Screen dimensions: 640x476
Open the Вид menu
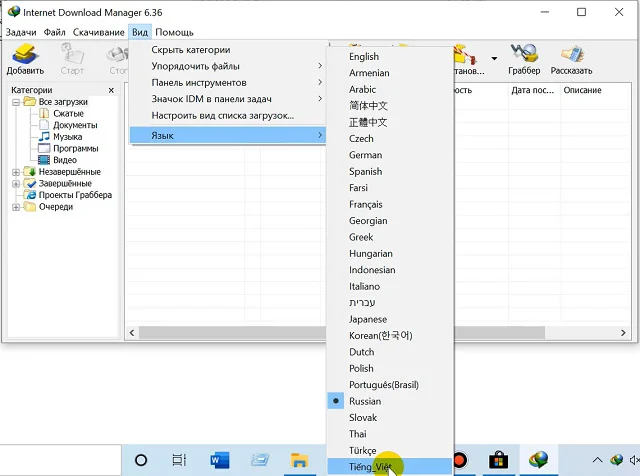tap(140, 32)
